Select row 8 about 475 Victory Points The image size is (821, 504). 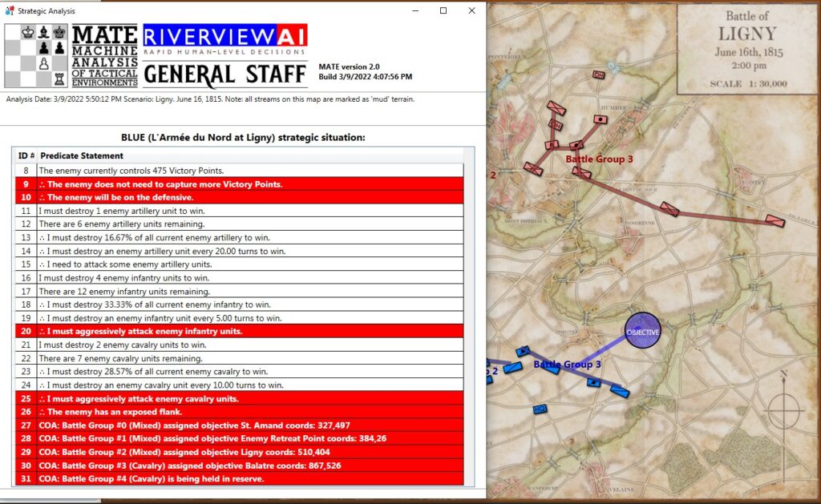click(x=160, y=170)
